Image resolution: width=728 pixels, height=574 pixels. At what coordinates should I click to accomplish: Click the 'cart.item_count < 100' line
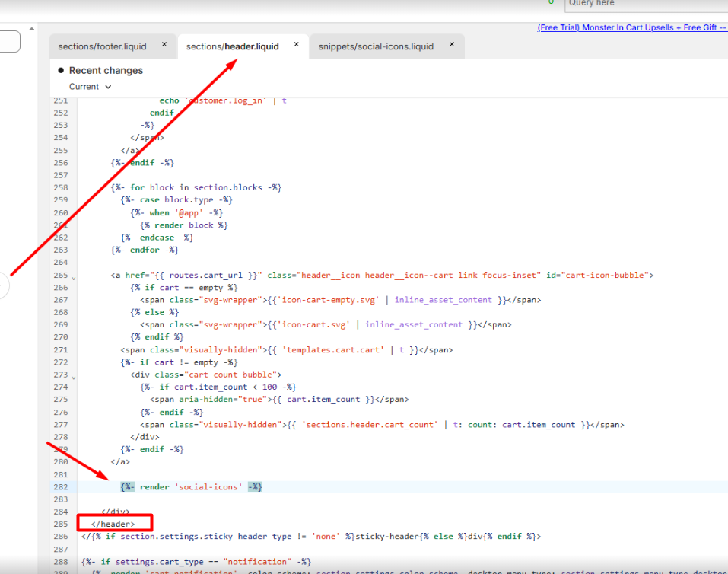[x=218, y=387]
